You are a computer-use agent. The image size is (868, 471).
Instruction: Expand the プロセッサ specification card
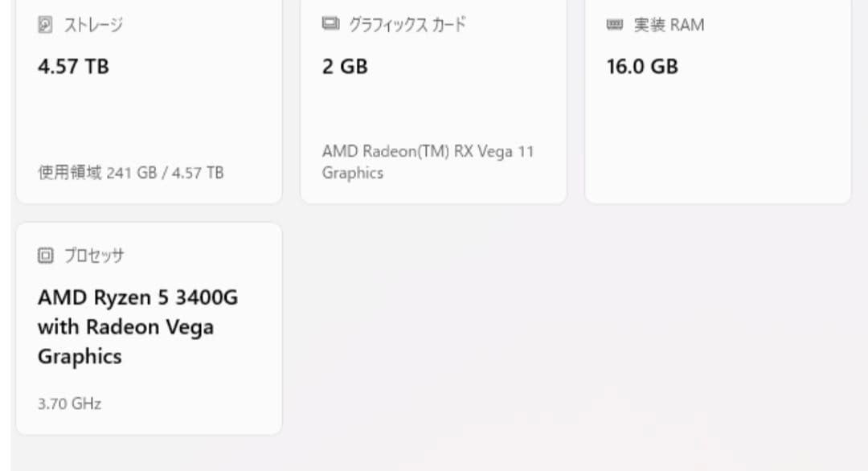pyautogui.click(x=149, y=330)
